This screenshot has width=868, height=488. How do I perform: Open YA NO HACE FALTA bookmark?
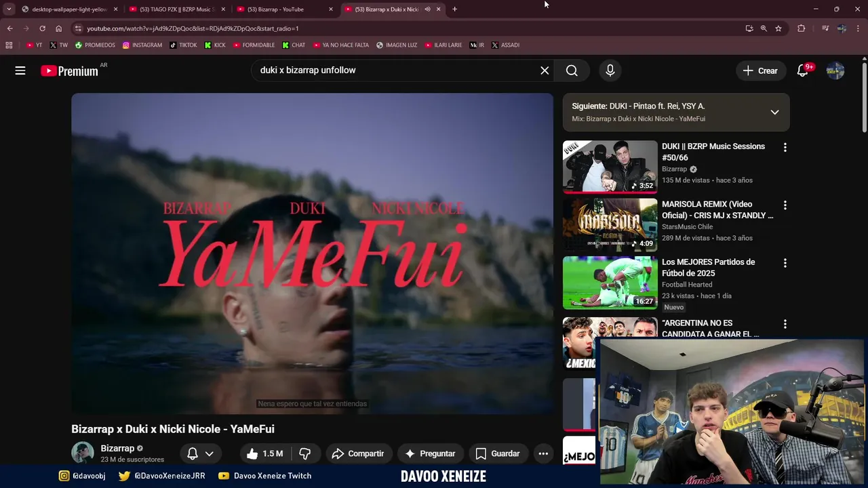click(341, 45)
